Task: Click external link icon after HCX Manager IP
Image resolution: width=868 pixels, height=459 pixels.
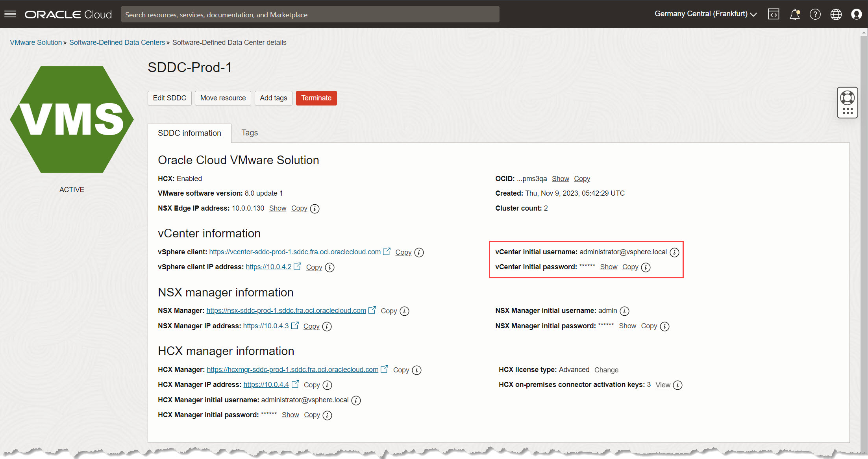Action: [x=295, y=384]
